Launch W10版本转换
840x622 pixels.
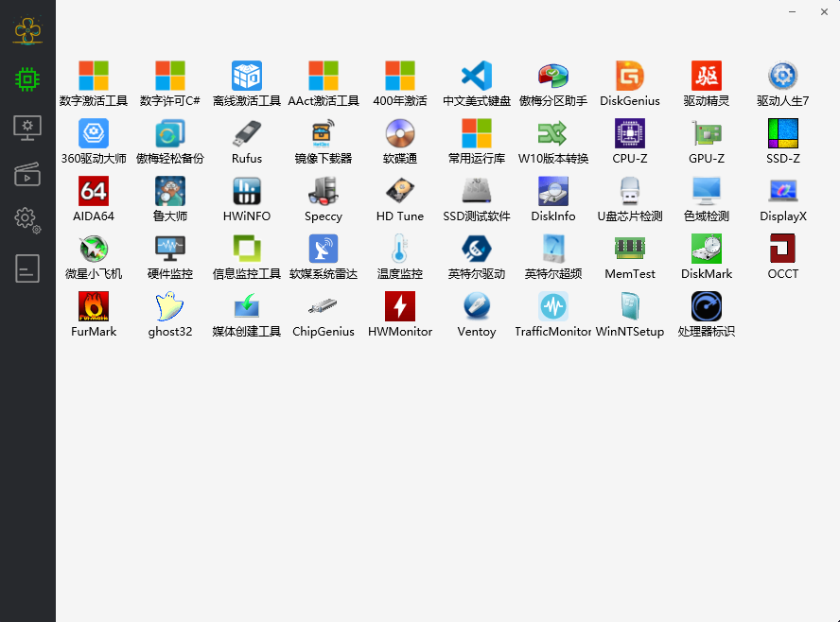click(553, 142)
